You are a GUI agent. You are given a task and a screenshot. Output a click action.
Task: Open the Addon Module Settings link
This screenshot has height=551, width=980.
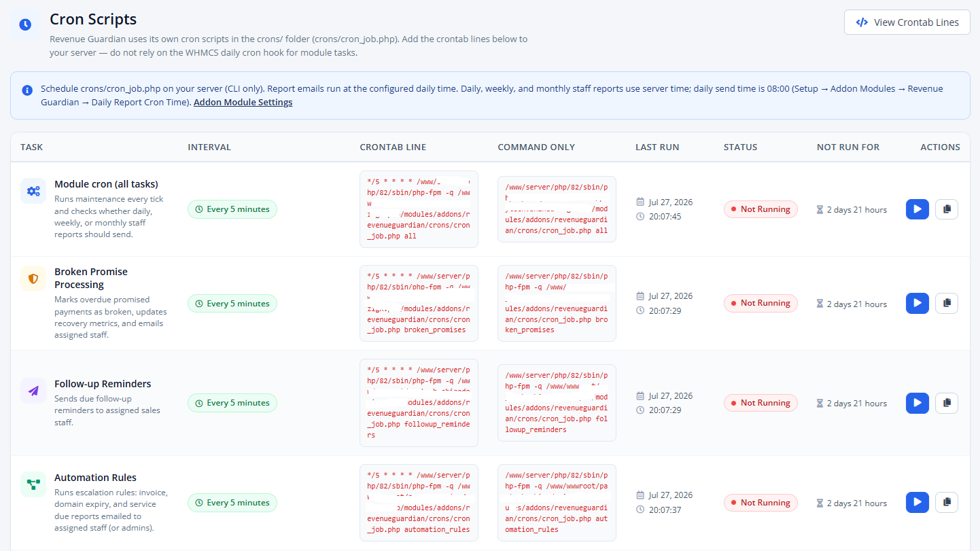243,103
